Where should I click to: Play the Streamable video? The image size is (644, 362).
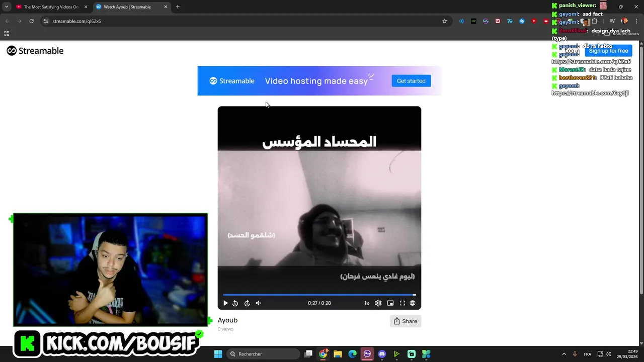pos(225,303)
